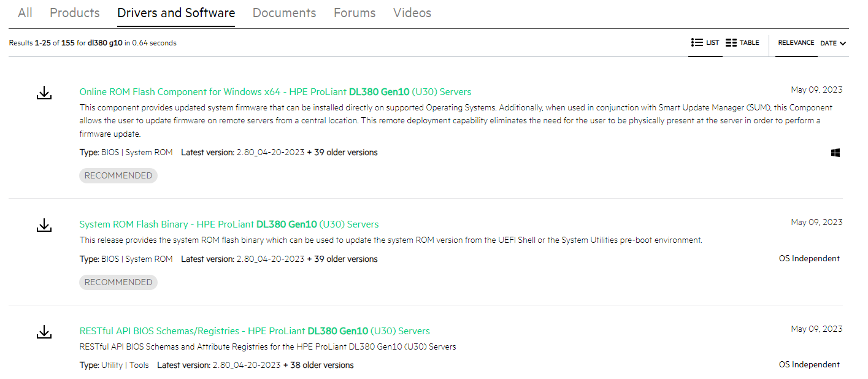The image size is (868, 379).
Task: Click the date of Online ROM Flash Component row
Action: pyautogui.click(x=816, y=90)
